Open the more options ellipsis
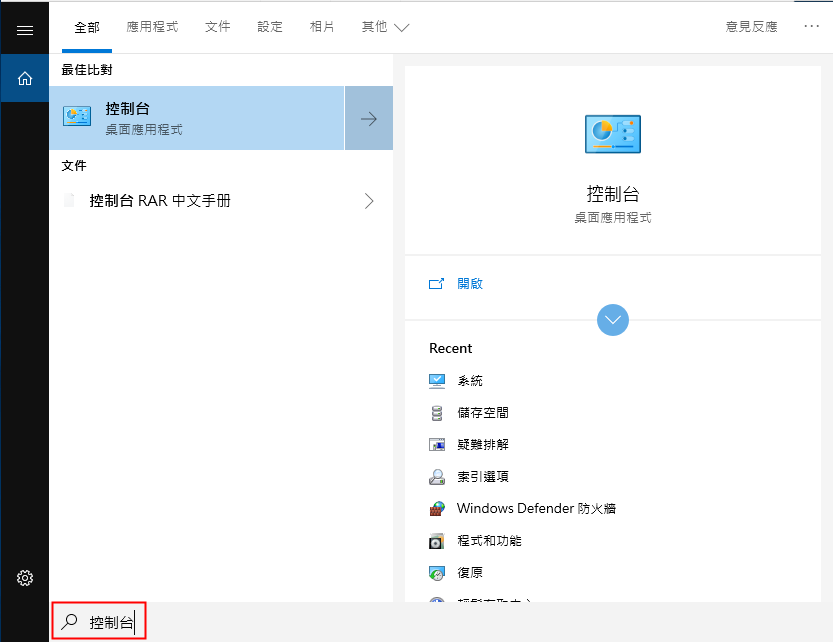 pos(811,26)
